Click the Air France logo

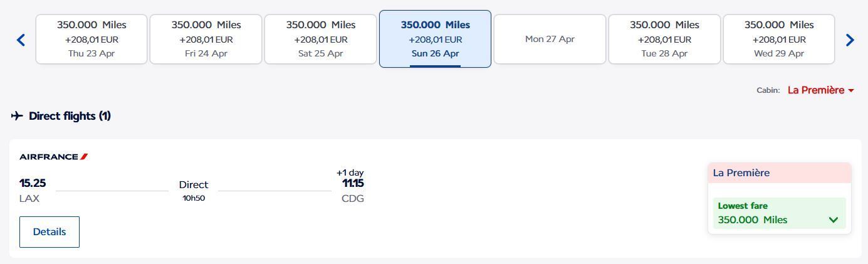coord(53,157)
